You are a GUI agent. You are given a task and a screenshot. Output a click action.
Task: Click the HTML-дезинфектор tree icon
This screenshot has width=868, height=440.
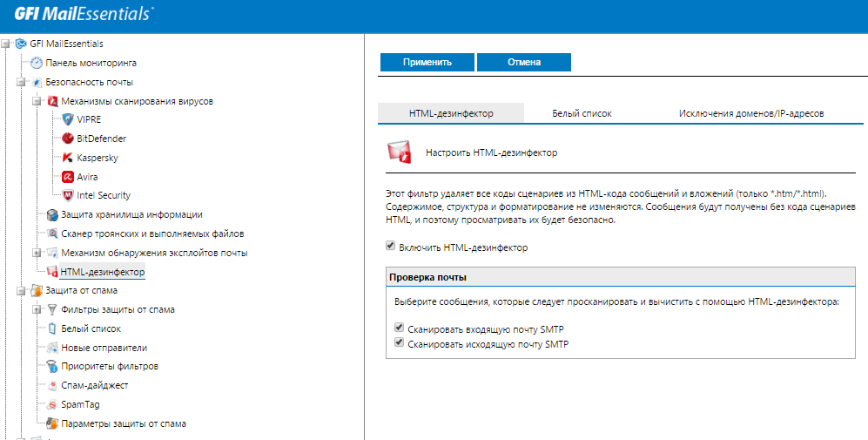coord(52,272)
